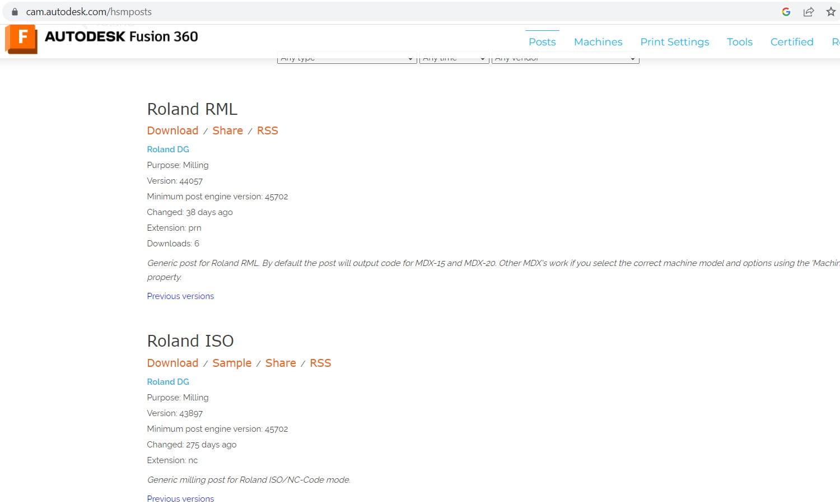The width and height of the screenshot is (840, 504).
Task: Click the text 'Extension: nc'
Action: tap(172, 460)
